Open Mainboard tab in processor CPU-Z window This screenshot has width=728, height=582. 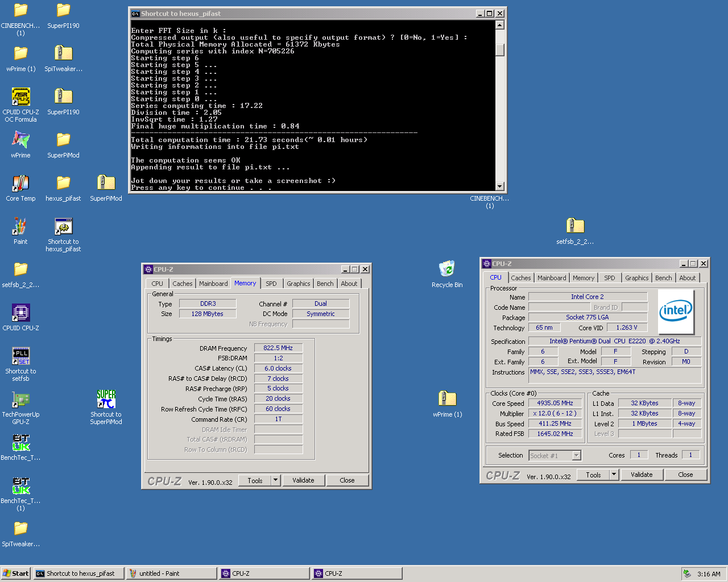552,278
